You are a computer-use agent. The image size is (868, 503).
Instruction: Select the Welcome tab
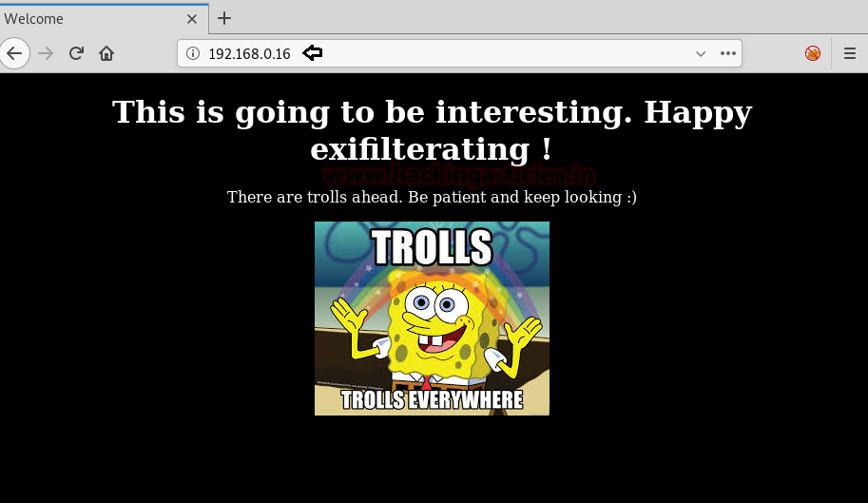point(104,19)
